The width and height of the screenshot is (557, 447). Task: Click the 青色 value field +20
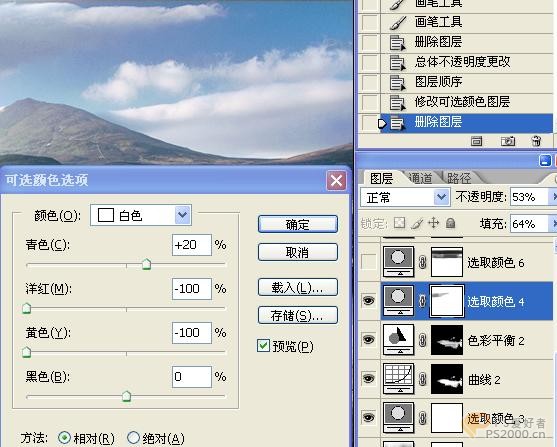tap(192, 245)
